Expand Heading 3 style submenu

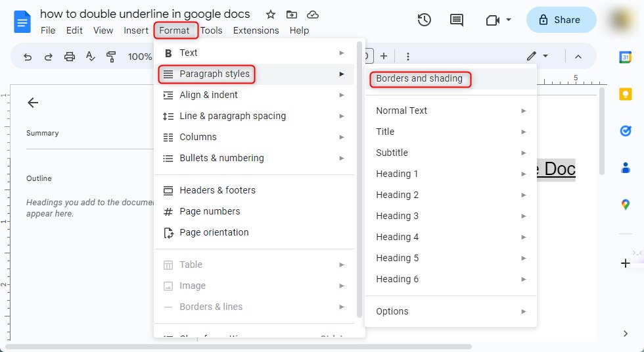coord(451,216)
